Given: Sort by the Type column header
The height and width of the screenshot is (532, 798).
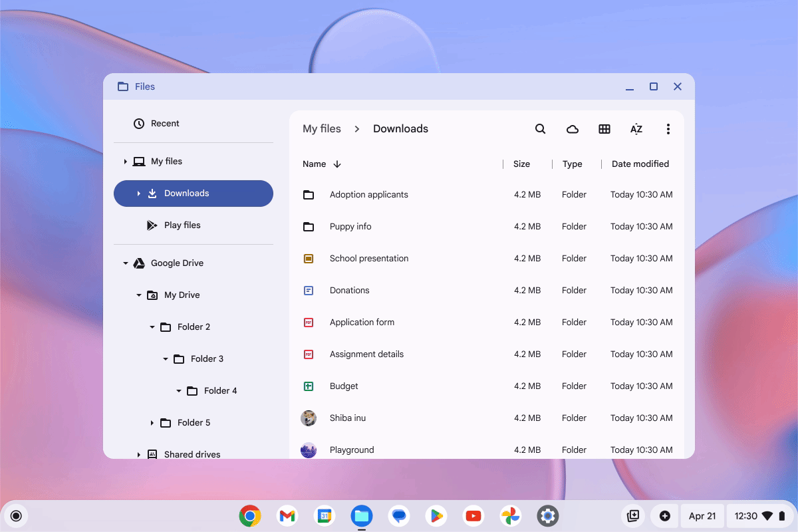Looking at the screenshot, I should (572, 164).
